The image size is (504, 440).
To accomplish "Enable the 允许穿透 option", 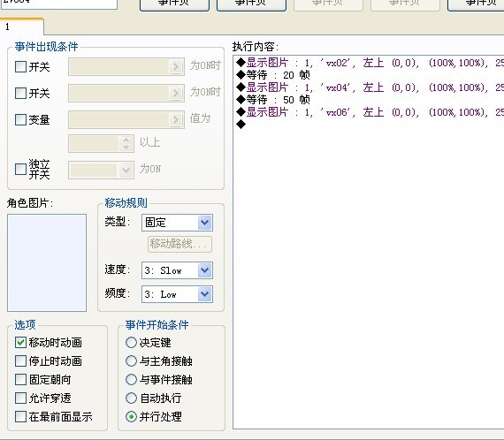I will click(x=20, y=398).
